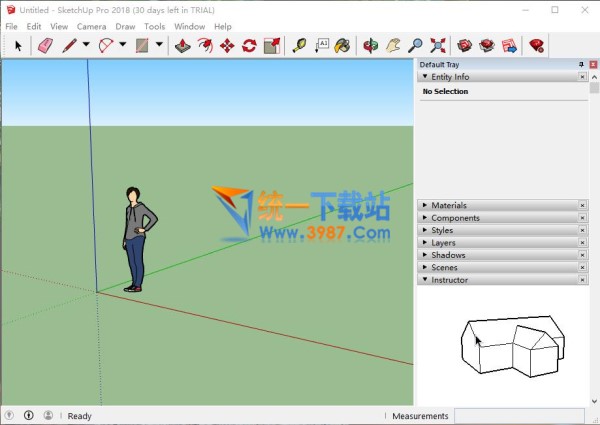Close the Components panel
600x425 pixels.
582,218
